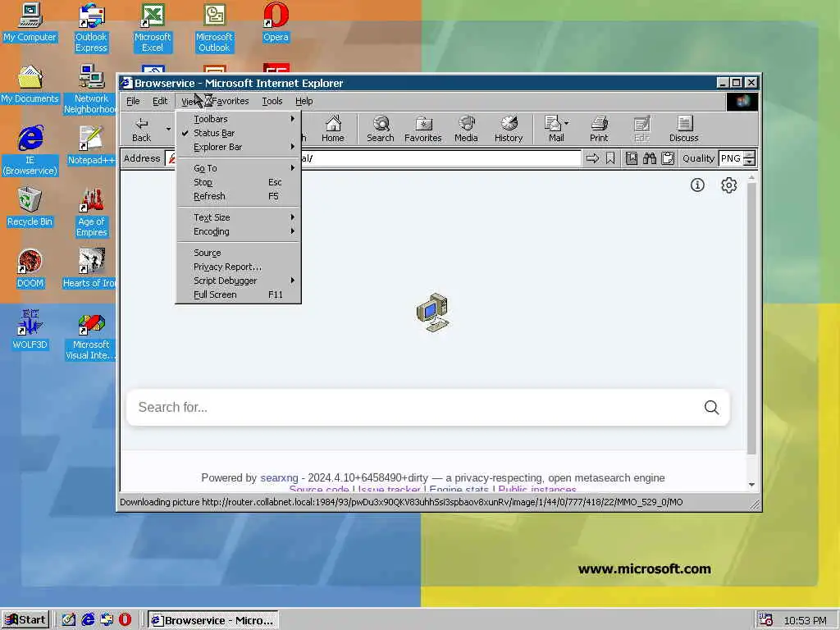Screen dimensions: 840x630
Task: Open the File menu
Action: (133, 101)
